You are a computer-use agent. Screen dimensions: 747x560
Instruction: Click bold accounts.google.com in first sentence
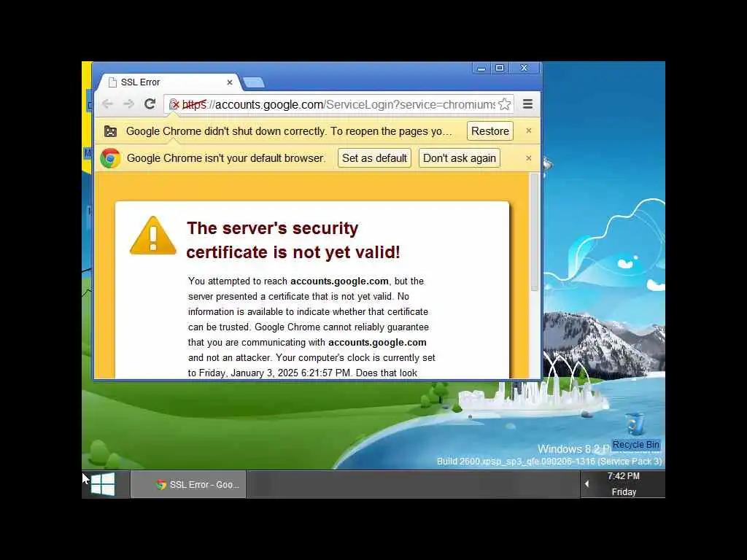click(339, 281)
